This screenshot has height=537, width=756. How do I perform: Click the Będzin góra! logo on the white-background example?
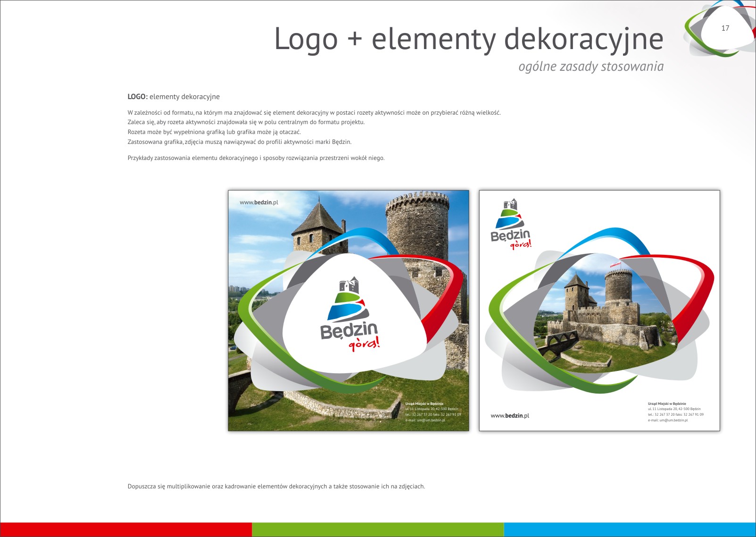(x=511, y=224)
